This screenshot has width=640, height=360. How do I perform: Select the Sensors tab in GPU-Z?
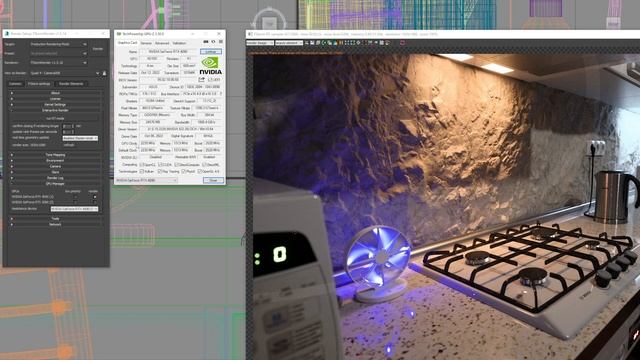[x=146, y=43]
